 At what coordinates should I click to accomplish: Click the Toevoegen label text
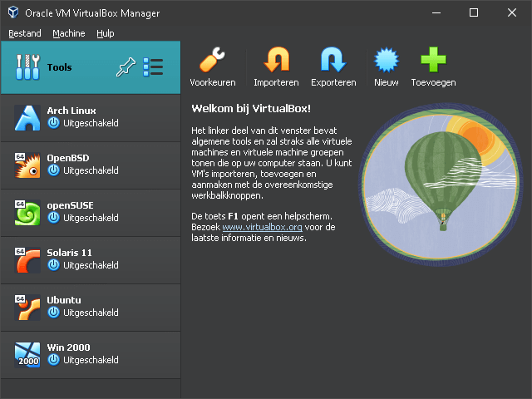(433, 82)
